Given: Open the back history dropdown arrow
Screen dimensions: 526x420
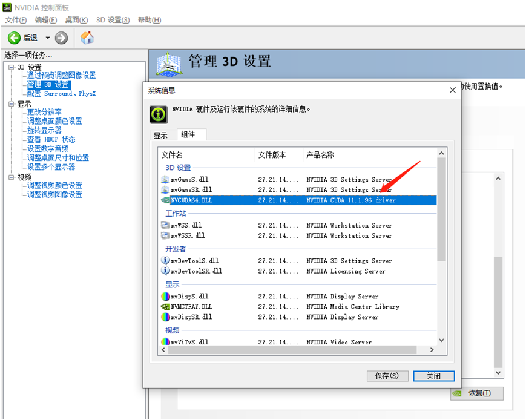Looking at the screenshot, I should click(48, 38).
